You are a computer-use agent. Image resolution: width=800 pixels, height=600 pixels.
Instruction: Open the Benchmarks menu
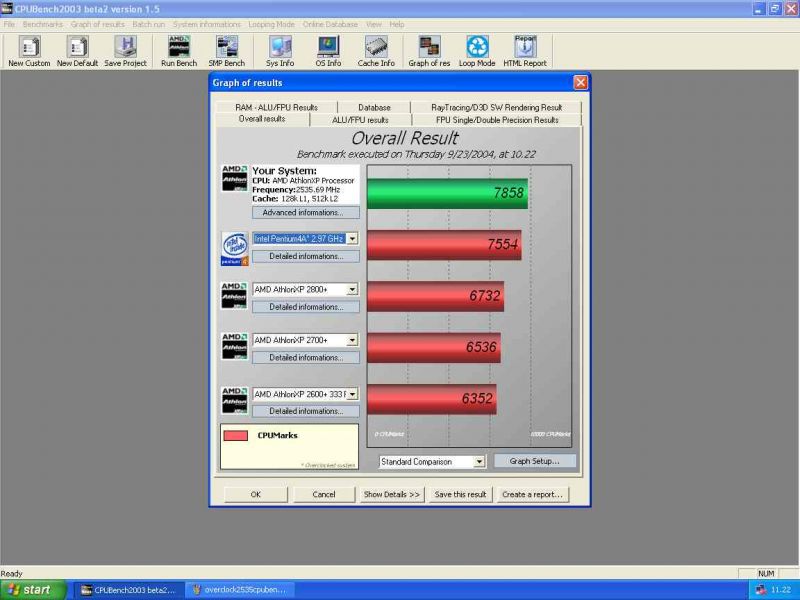tap(42, 24)
